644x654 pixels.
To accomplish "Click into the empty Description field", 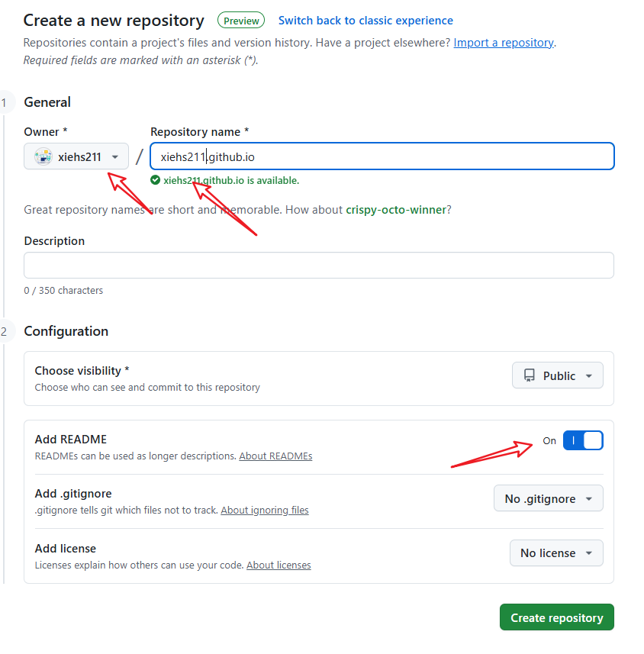I will pyautogui.click(x=319, y=266).
